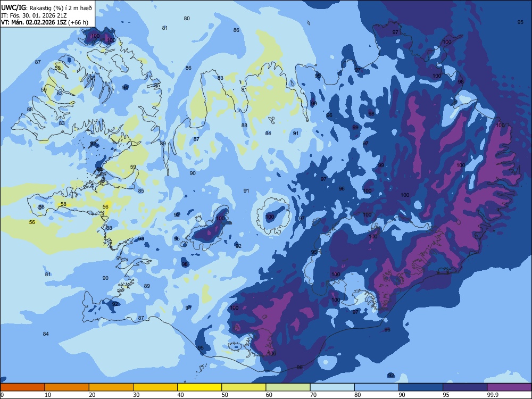
Task: Click the legend label "10"
Action: tap(48, 395)
